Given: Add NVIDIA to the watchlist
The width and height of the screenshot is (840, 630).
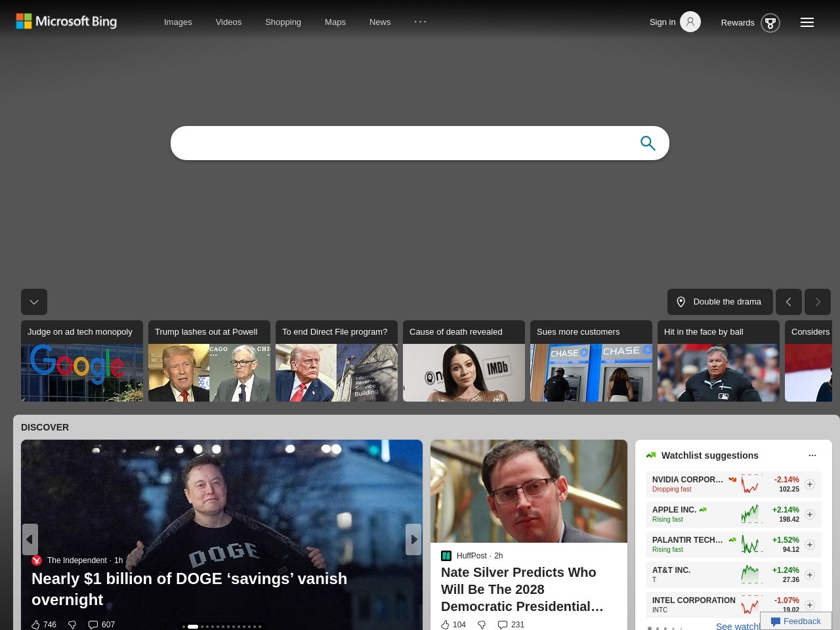Looking at the screenshot, I should point(810,484).
